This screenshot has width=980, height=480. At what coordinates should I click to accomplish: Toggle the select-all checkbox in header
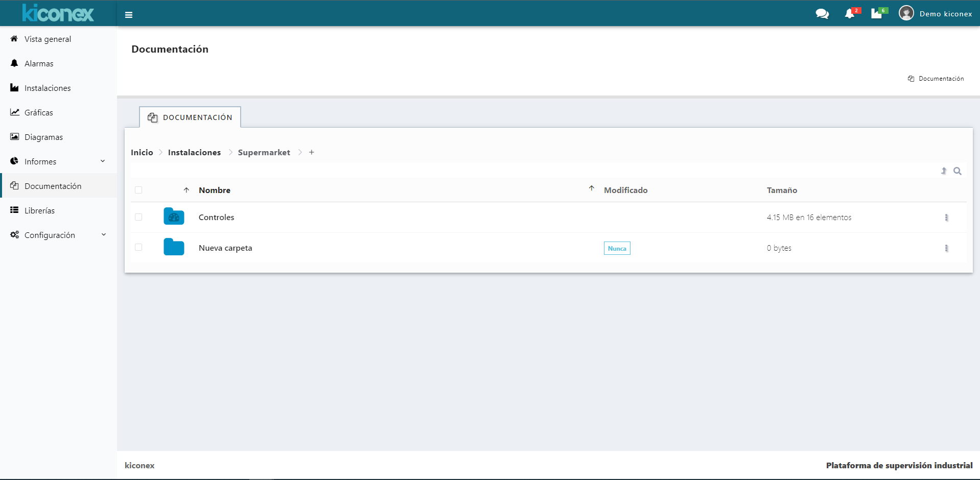click(138, 190)
